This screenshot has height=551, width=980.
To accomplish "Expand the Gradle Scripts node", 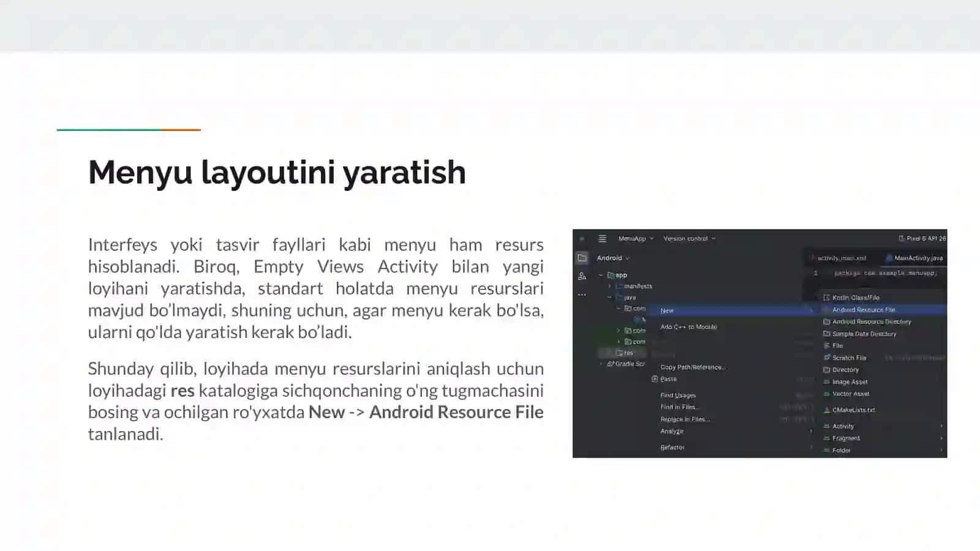I will (601, 364).
